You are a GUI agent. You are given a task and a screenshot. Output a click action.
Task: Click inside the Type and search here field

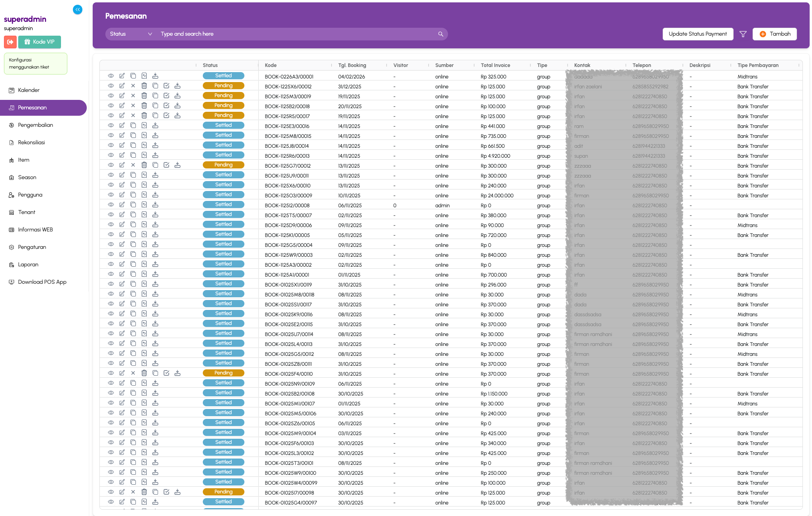[277, 34]
